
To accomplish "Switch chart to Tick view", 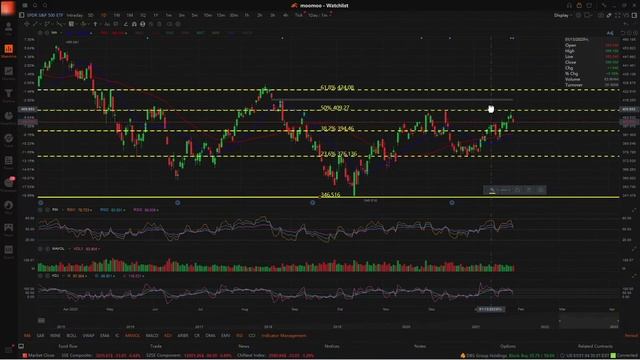I will [x=299, y=15].
